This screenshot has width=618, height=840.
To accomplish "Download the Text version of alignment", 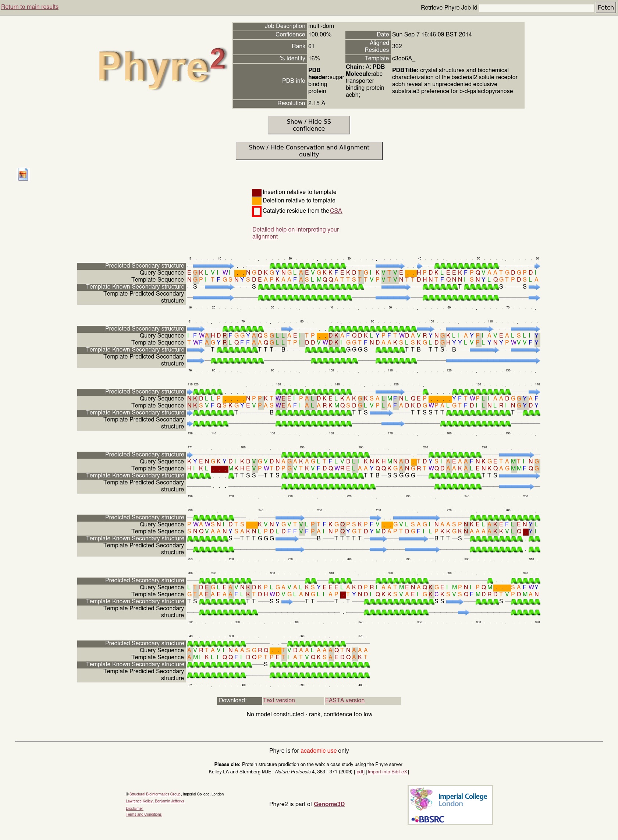I will 279,700.
